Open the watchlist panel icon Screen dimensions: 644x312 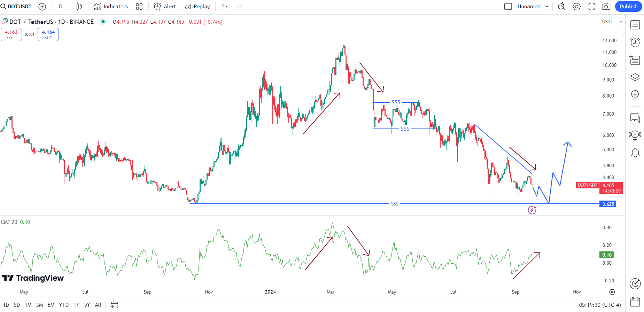click(635, 25)
